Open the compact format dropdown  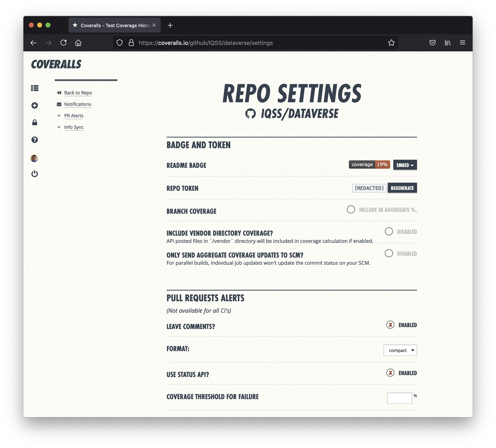click(x=400, y=350)
